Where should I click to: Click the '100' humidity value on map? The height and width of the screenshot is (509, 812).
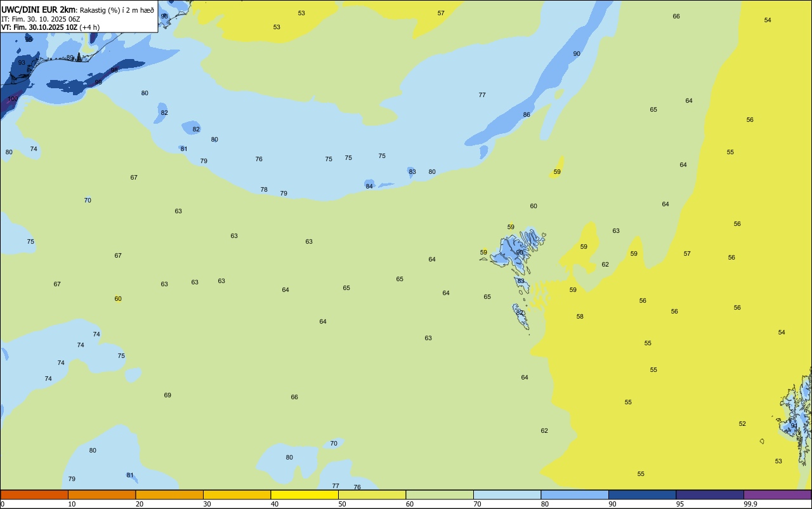(x=13, y=98)
